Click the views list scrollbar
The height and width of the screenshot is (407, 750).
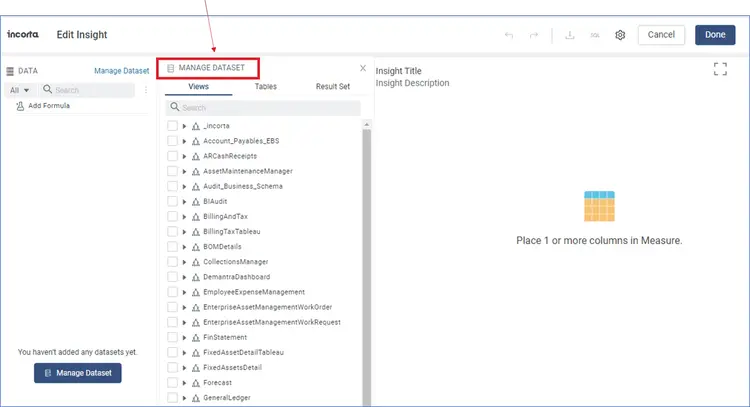(367, 267)
